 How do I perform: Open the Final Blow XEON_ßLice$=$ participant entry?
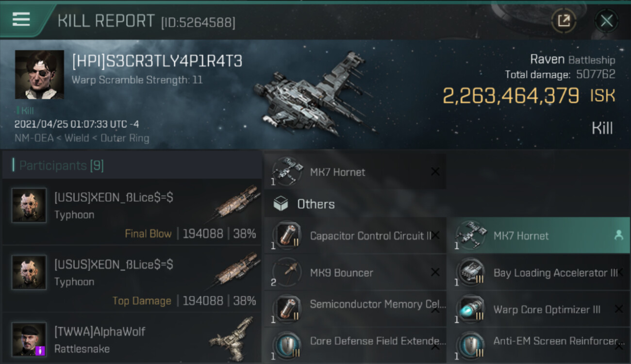coord(132,212)
